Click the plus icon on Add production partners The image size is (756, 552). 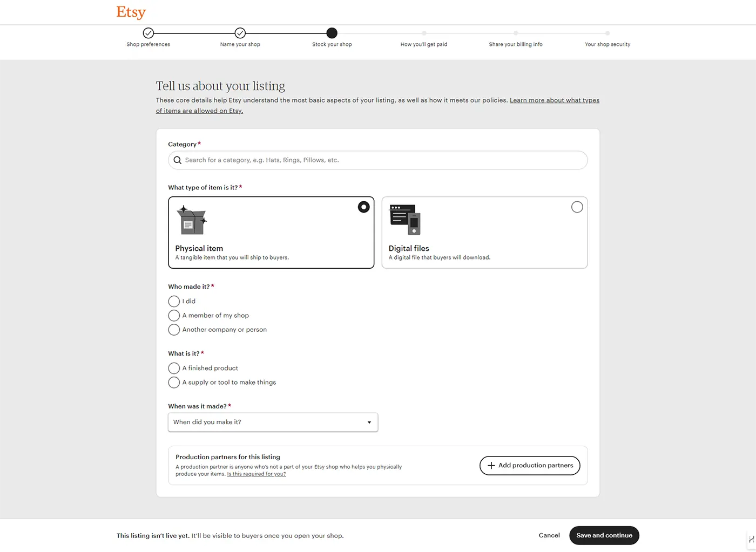491,466
